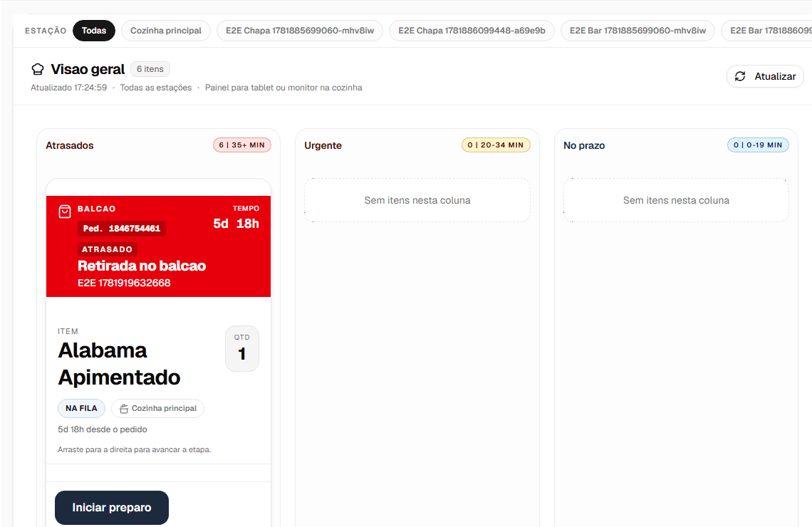Click the Atualizar refresh button
812x527 pixels.
pyautogui.click(x=765, y=76)
